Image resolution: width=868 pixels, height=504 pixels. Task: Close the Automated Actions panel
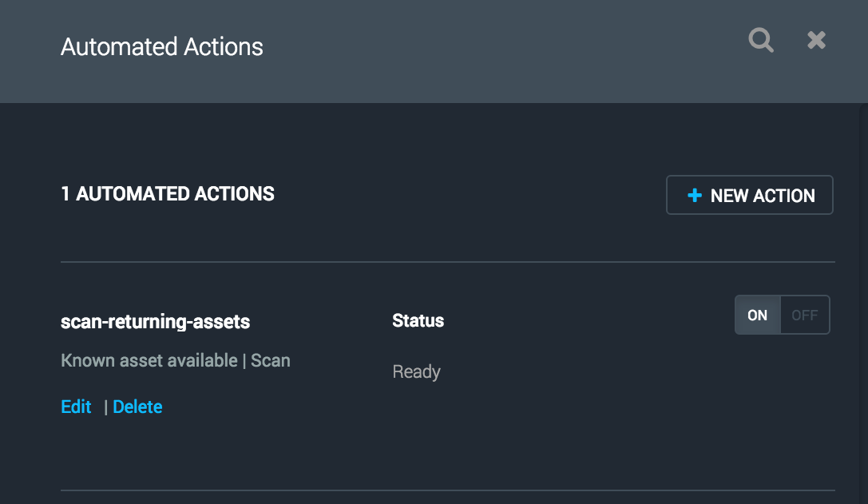click(x=816, y=40)
